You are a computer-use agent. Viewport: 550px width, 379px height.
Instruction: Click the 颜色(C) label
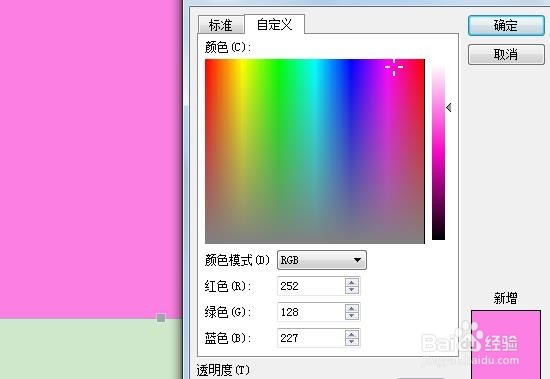[x=228, y=47]
